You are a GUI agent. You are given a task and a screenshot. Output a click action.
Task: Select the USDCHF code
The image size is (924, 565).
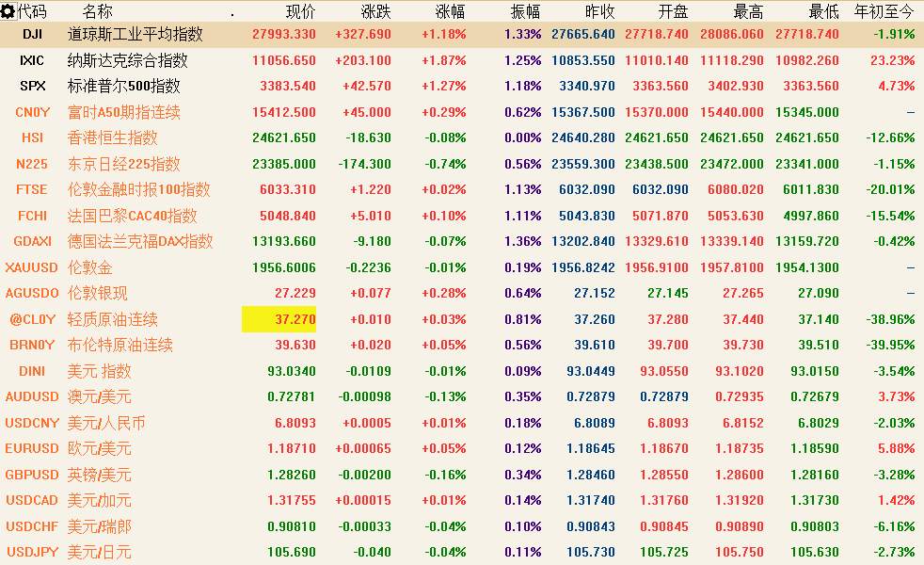32,526
